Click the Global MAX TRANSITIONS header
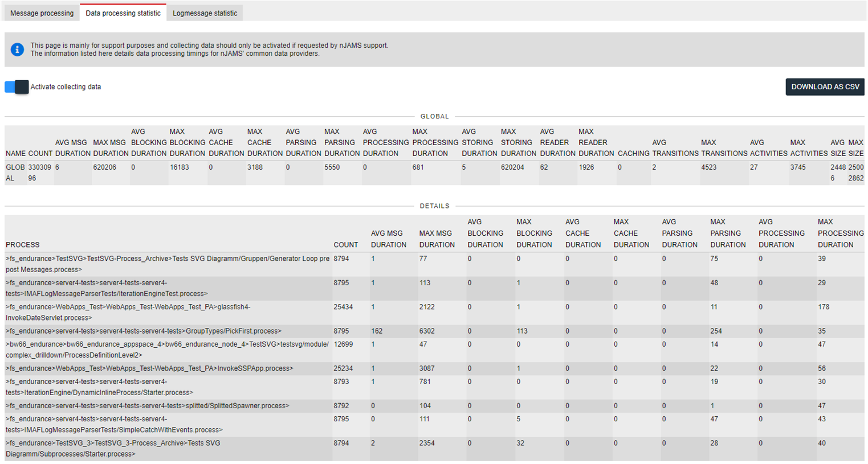868x464 pixels. click(724, 148)
